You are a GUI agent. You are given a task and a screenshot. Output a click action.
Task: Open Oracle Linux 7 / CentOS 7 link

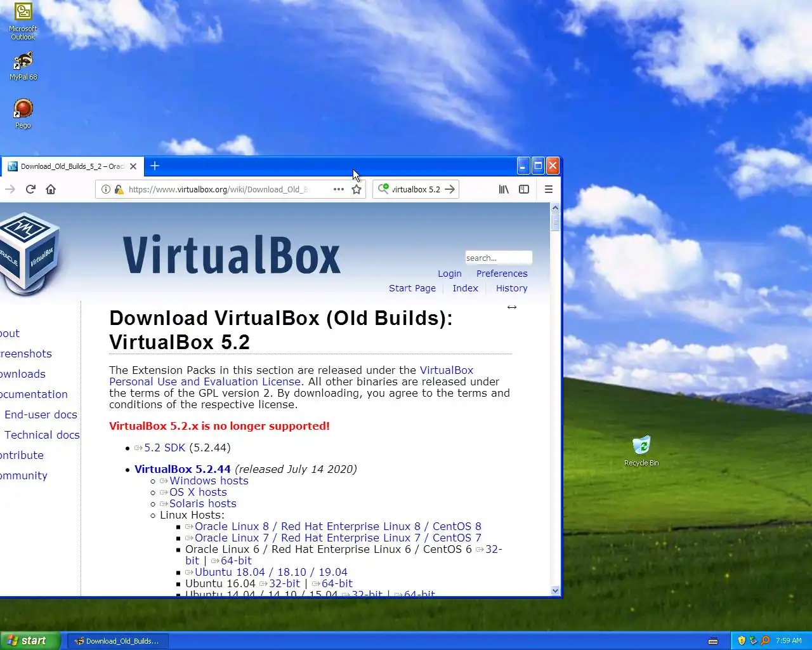(338, 538)
